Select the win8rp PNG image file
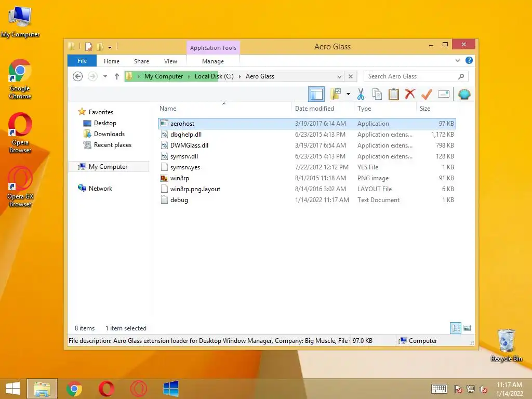Viewport: 532px width, 399px height. (307, 178)
